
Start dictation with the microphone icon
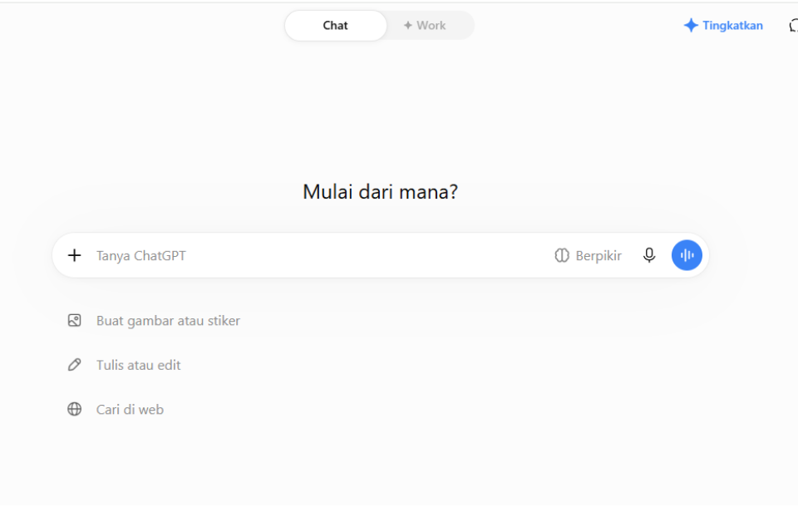(x=649, y=255)
